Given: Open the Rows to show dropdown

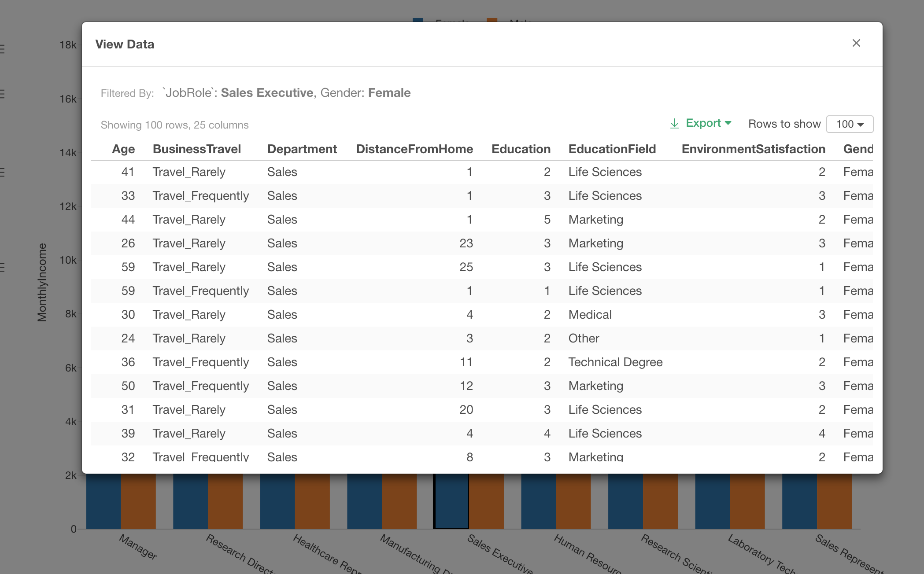Looking at the screenshot, I should point(850,124).
